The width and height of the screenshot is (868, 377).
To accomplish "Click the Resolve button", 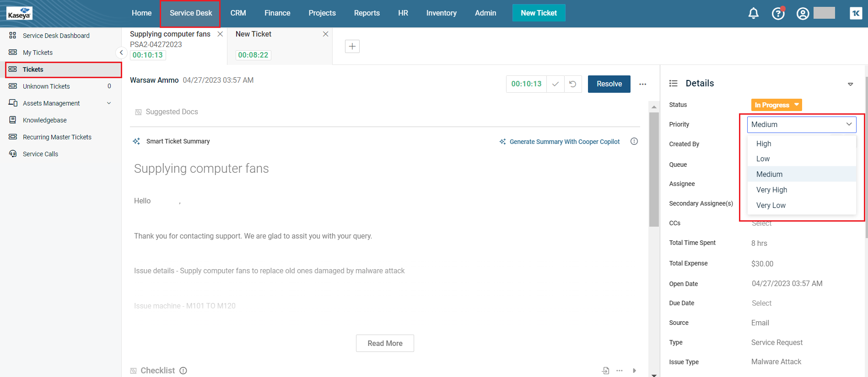I will click(609, 84).
